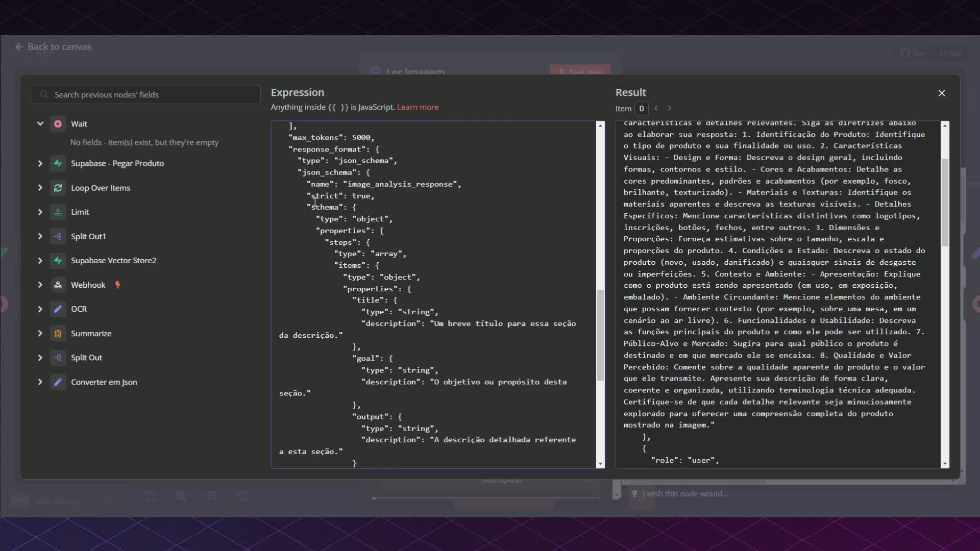Click the Loop Over Items loop icon
This screenshot has height=551, width=980.
[x=58, y=188]
